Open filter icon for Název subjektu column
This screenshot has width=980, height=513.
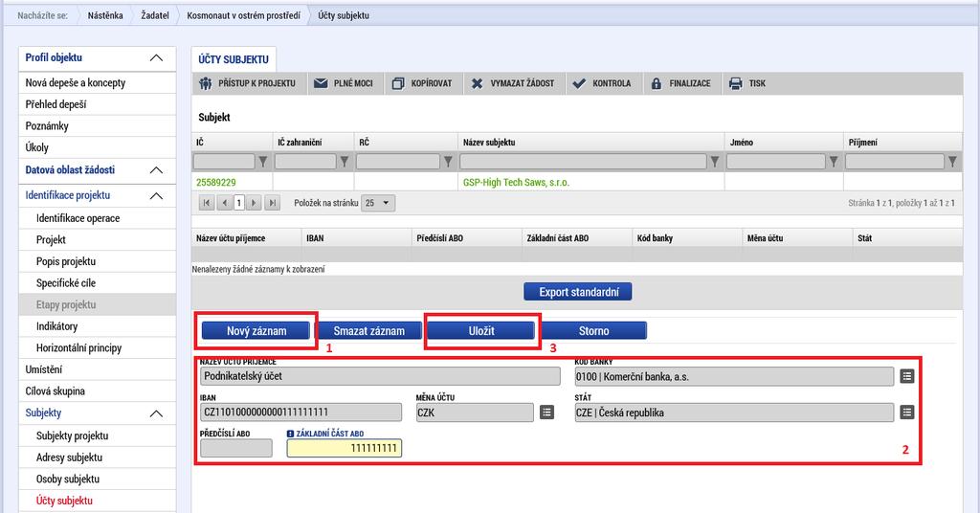coord(715,162)
